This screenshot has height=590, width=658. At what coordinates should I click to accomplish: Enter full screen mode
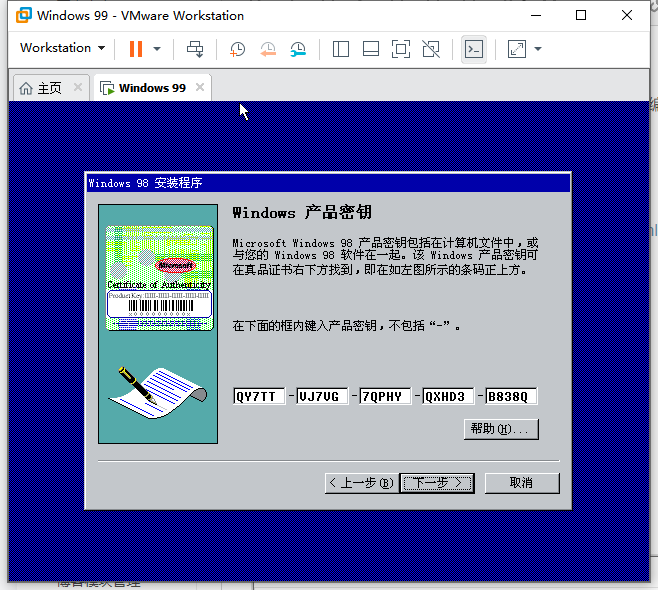(x=401, y=49)
